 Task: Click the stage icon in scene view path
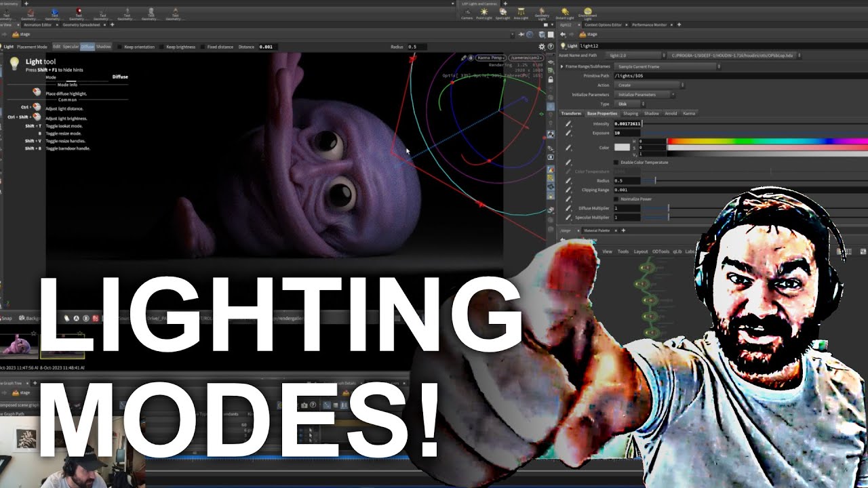click(16, 34)
